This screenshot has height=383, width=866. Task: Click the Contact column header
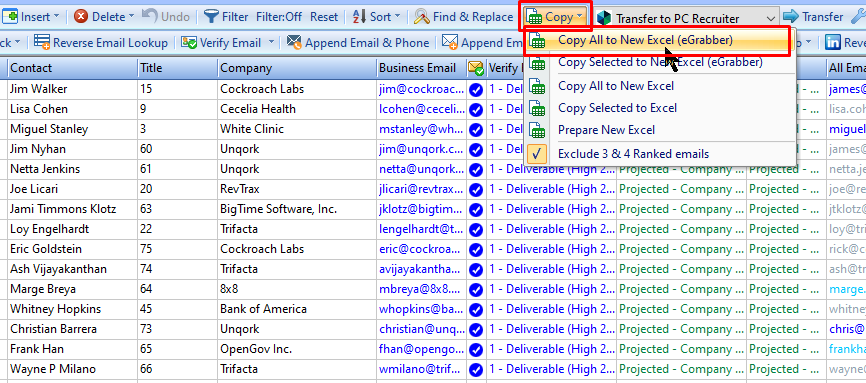[72, 68]
